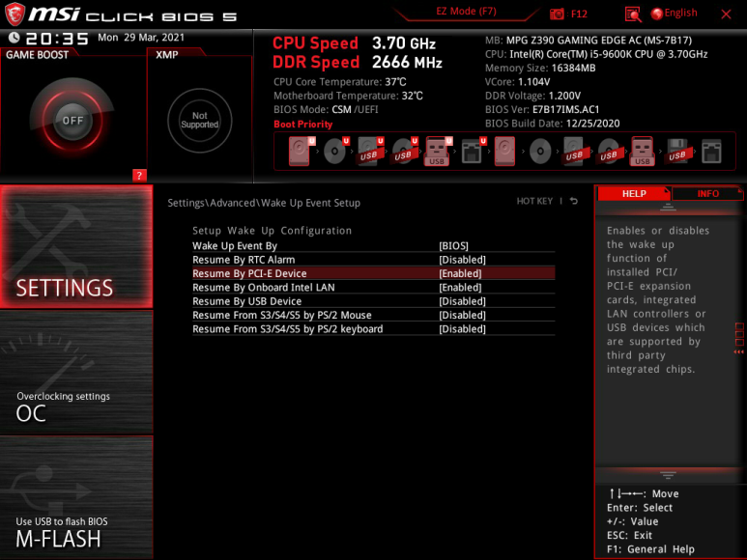The height and width of the screenshot is (560, 747).
Task: Open the SETTINGS section
Action: click(x=76, y=246)
